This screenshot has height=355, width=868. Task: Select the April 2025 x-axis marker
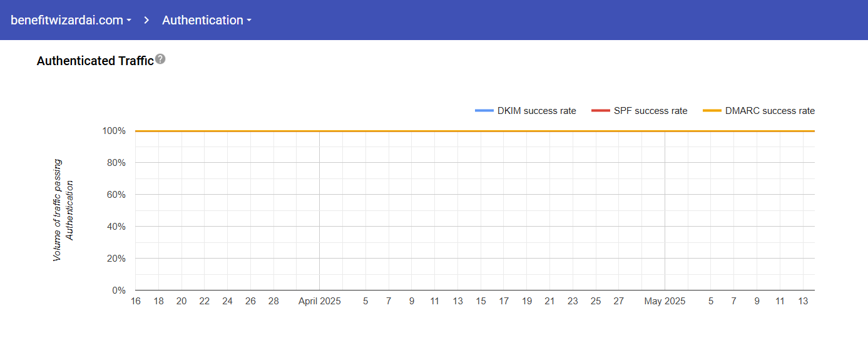point(319,301)
